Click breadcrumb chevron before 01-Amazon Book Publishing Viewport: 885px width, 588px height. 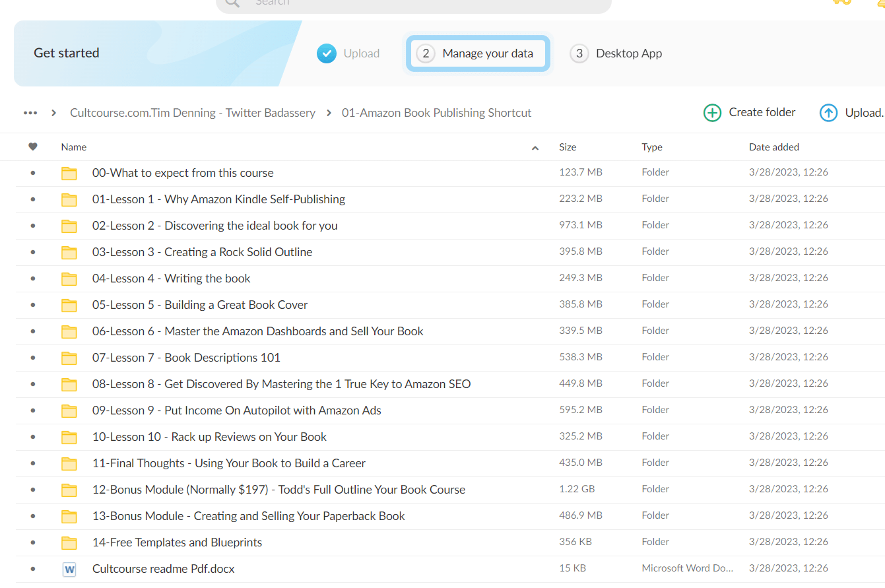click(329, 113)
